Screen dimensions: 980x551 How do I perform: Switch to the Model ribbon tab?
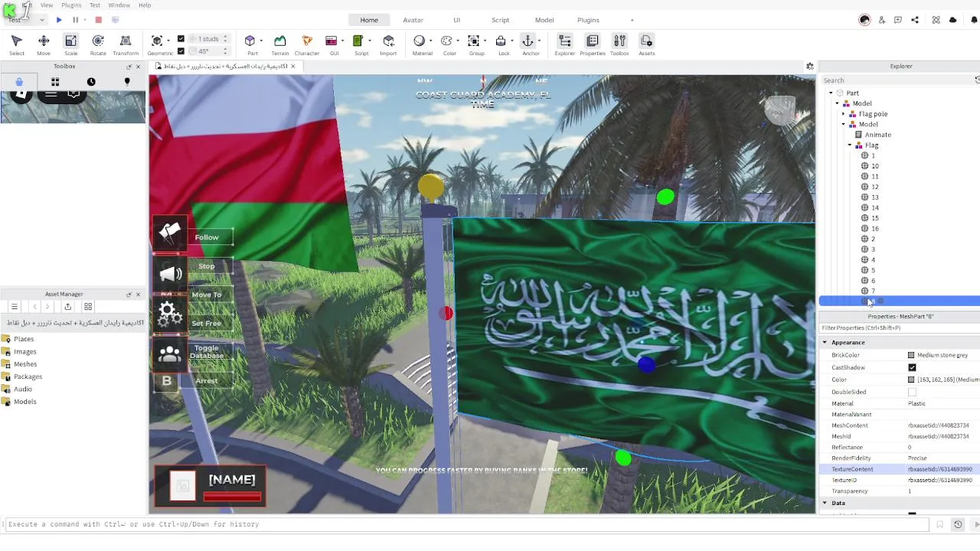click(544, 20)
